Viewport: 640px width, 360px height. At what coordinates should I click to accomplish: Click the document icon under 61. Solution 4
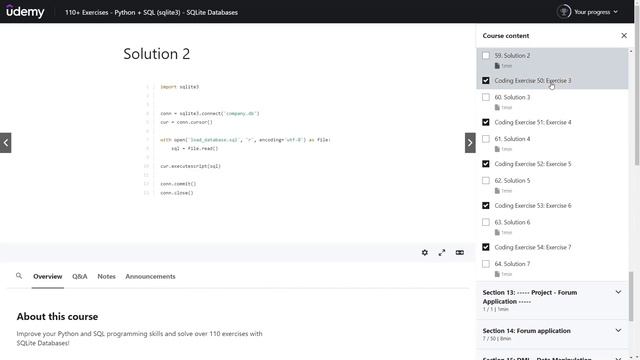(x=497, y=149)
